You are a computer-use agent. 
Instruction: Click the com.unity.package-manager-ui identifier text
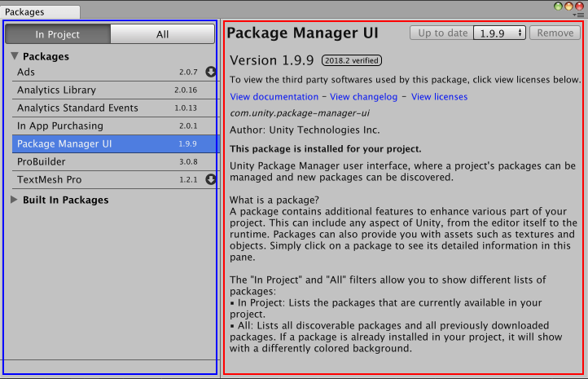click(x=300, y=113)
